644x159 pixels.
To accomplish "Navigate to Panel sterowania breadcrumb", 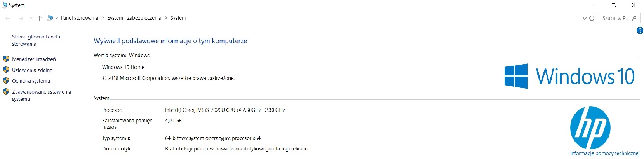I will (x=80, y=18).
